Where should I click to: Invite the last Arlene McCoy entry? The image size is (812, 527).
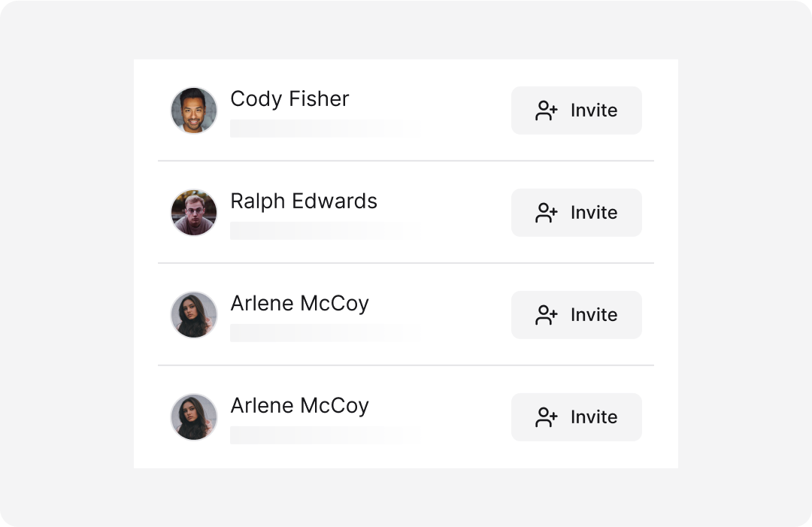click(577, 417)
